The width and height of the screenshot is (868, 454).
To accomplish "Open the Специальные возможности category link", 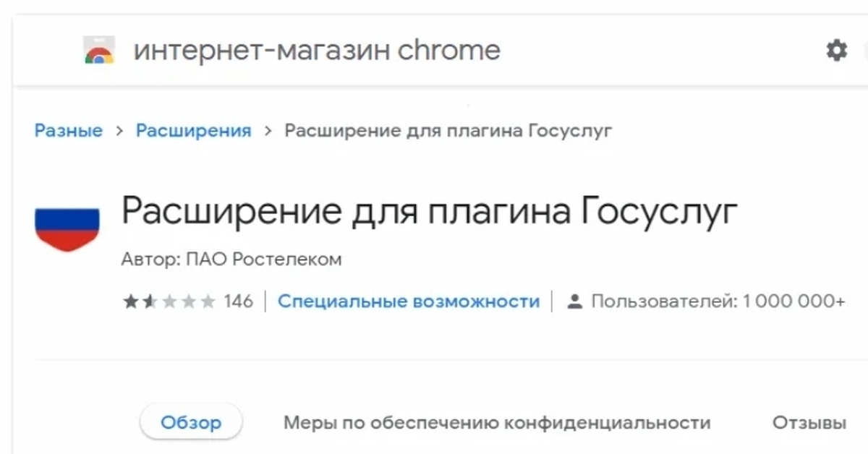I will point(409,301).
